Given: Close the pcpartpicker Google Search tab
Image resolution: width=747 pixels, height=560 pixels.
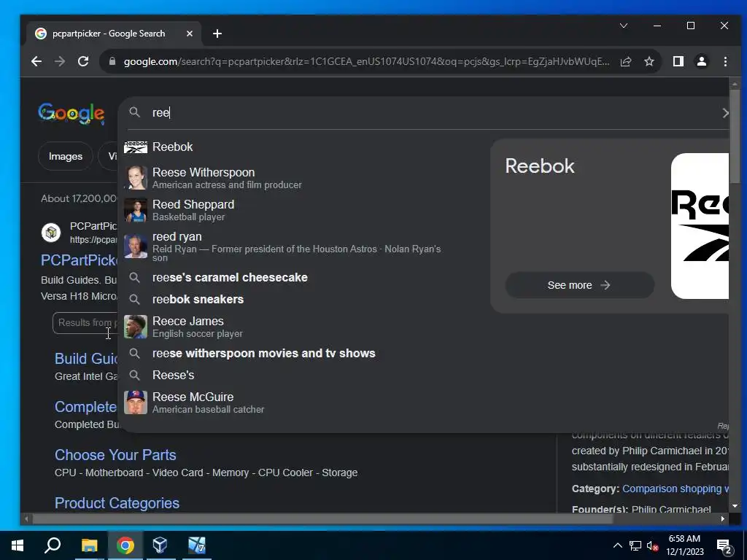Looking at the screenshot, I should pyautogui.click(x=190, y=34).
